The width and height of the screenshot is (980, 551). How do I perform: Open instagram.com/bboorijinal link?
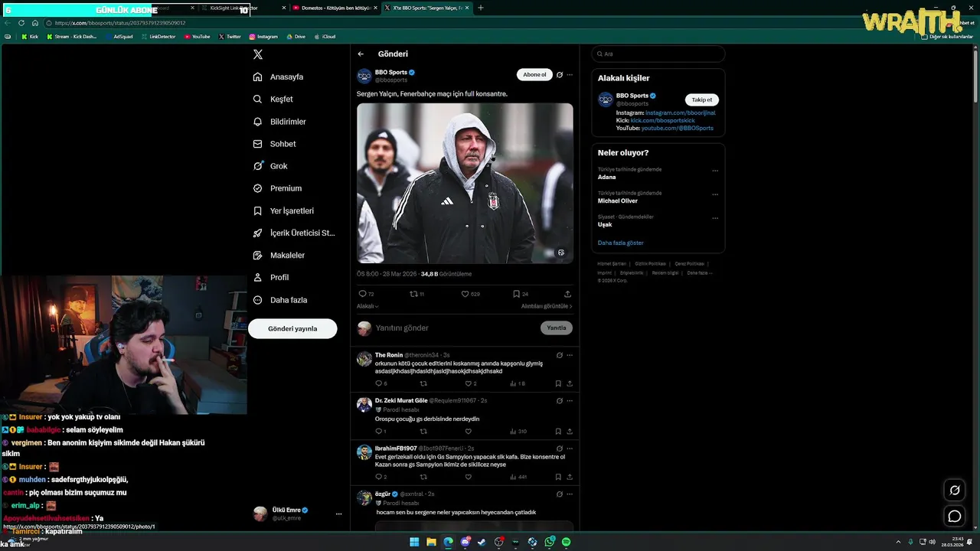tap(681, 112)
